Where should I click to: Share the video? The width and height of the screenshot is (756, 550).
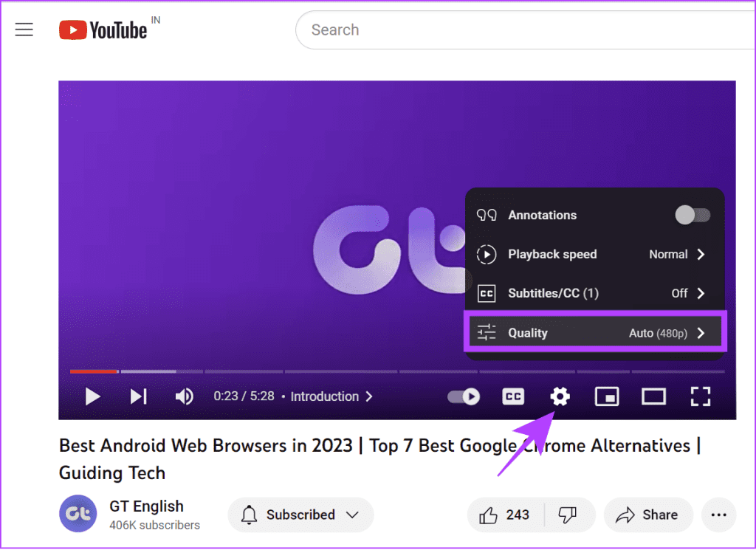[x=648, y=515]
